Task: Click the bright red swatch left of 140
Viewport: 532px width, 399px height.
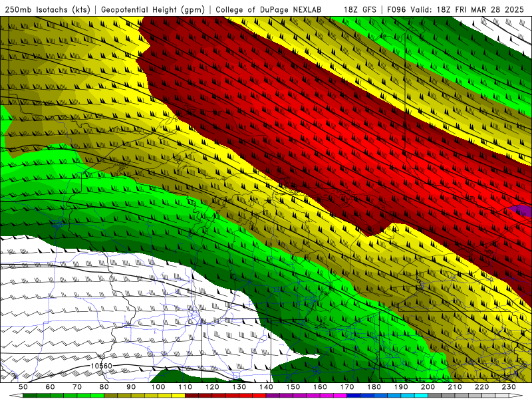Action: tap(259, 396)
